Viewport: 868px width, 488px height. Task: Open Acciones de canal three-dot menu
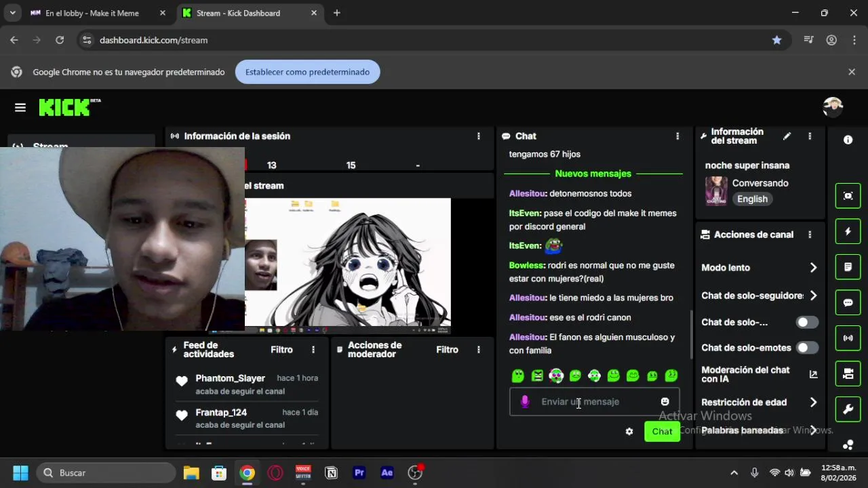coord(810,235)
